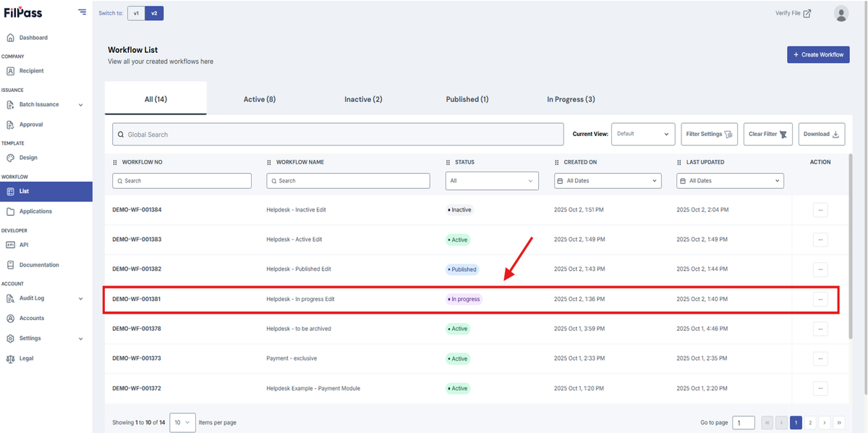
Task: Click drag handle icon beside WORKFLOW NAME
Action: coord(269,162)
